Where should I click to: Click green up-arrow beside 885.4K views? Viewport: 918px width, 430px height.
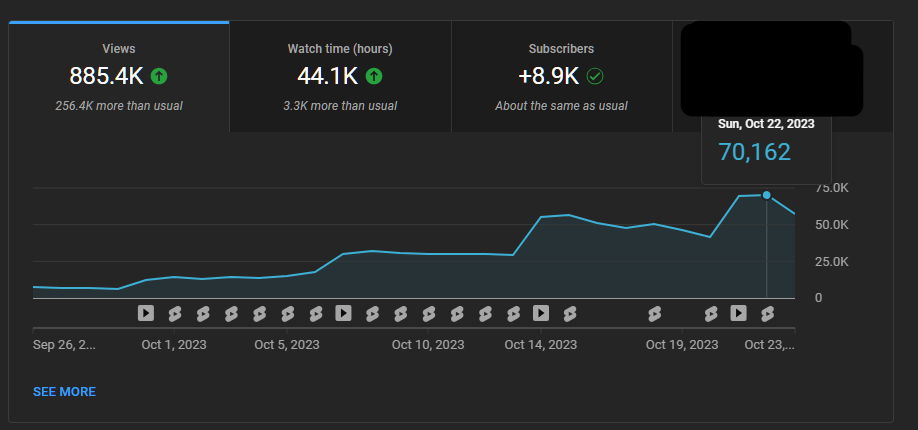[x=159, y=75]
